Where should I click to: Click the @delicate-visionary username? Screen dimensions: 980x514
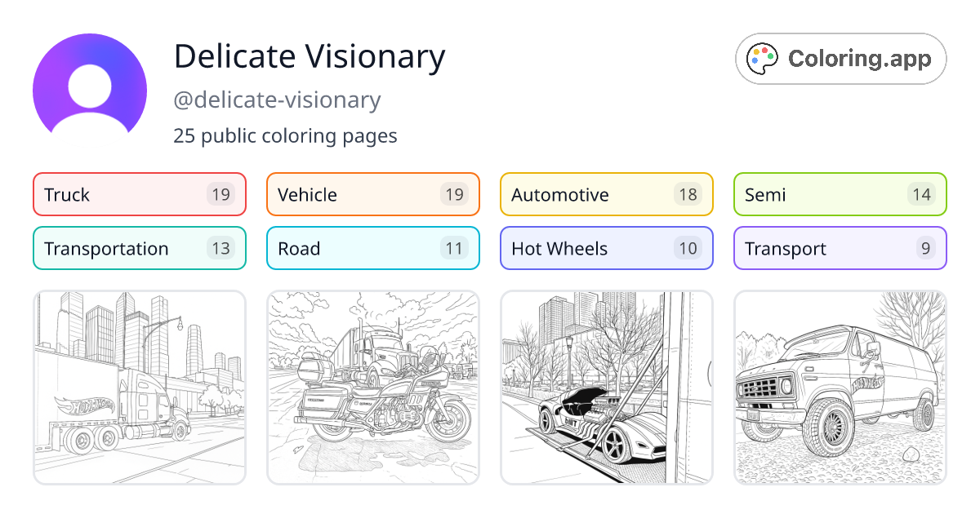tap(277, 100)
